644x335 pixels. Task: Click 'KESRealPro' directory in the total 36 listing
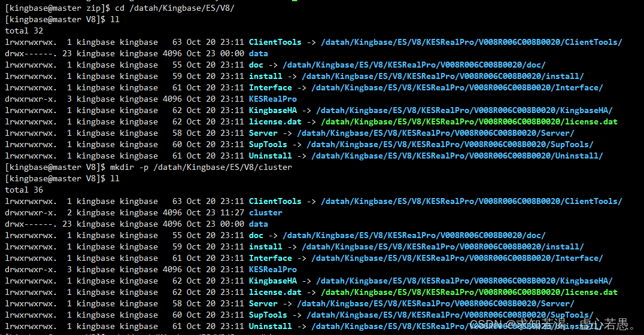(273, 270)
